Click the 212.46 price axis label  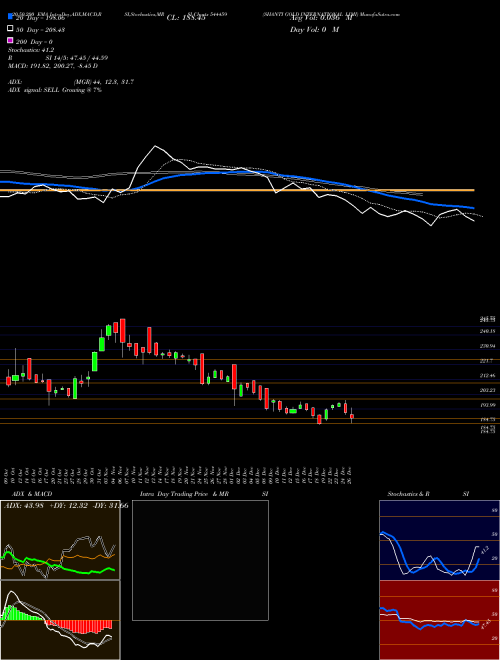(487, 375)
